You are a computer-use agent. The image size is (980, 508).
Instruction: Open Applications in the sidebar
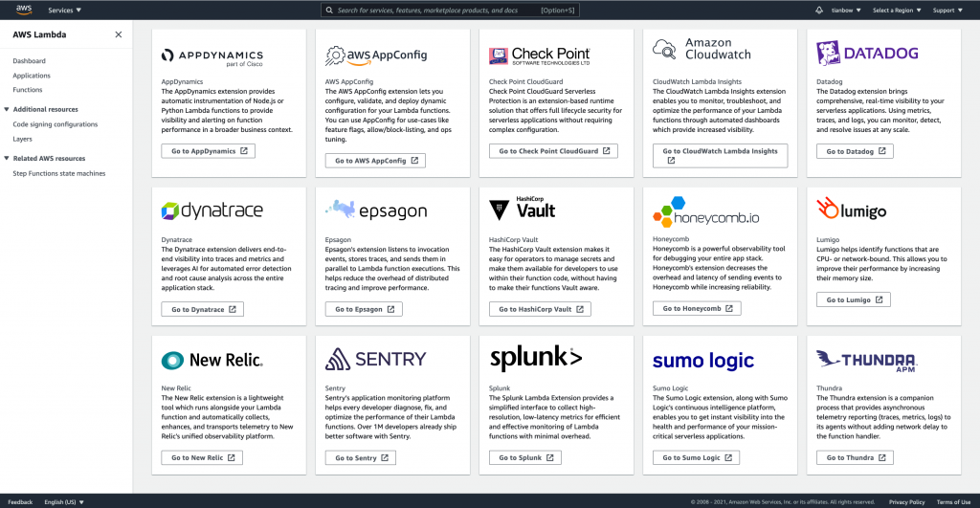click(32, 76)
